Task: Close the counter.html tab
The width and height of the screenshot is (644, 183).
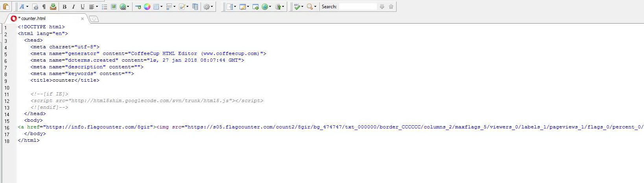Action: click(x=82, y=18)
